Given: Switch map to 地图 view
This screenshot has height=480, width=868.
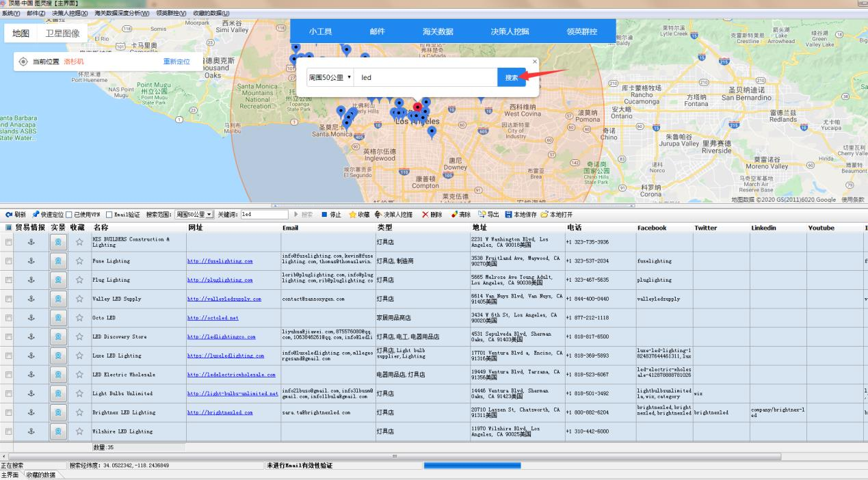Looking at the screenshot, I should click(x=21, y=33).
